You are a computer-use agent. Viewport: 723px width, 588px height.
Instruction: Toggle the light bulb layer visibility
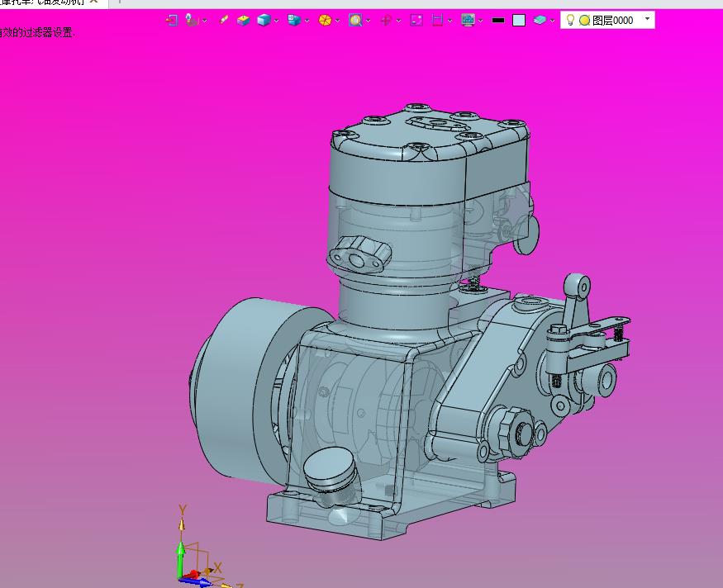(x=570, y=20)
